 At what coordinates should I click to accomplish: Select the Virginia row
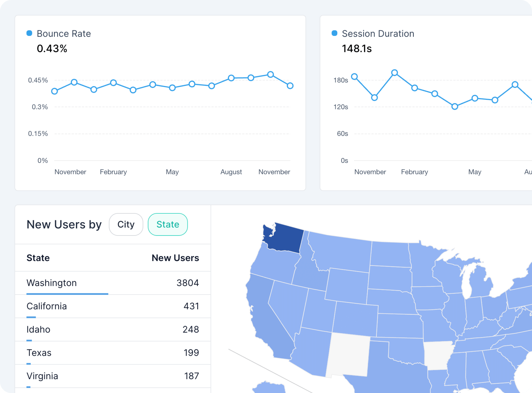click(113, 376)
